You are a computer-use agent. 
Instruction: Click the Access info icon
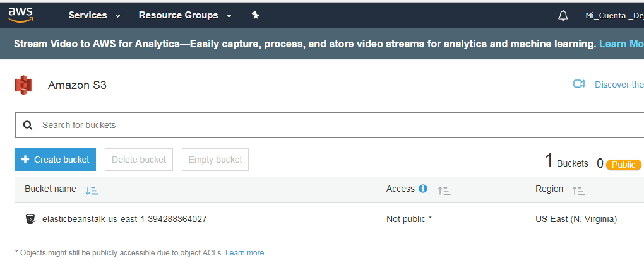click(x=423, y=189)
